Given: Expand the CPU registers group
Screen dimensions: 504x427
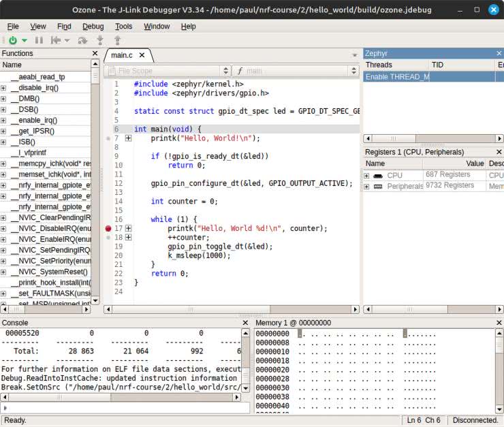Looking at the screenshot, I should pos(367,176).
